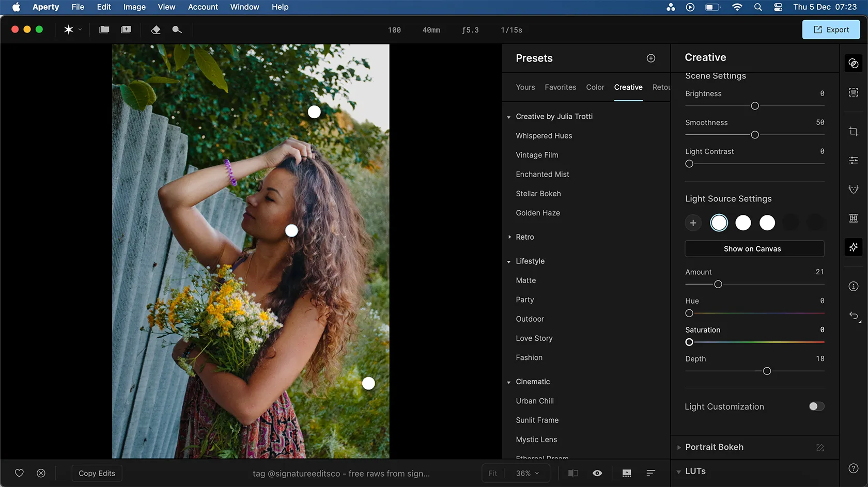The image size is (868, 487).
Task: Click the Export button
Action: point(831,30)
